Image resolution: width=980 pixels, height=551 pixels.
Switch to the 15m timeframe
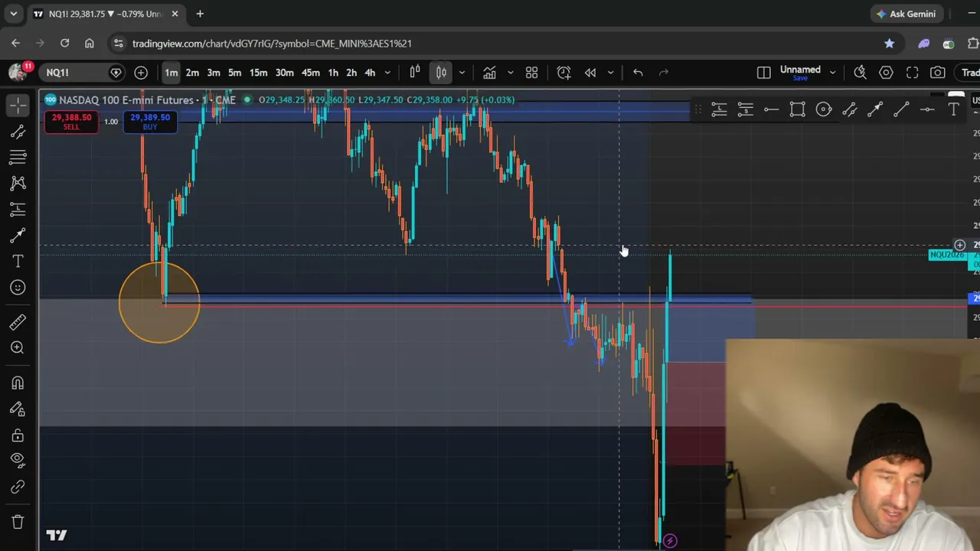click(x=258, y=73)
